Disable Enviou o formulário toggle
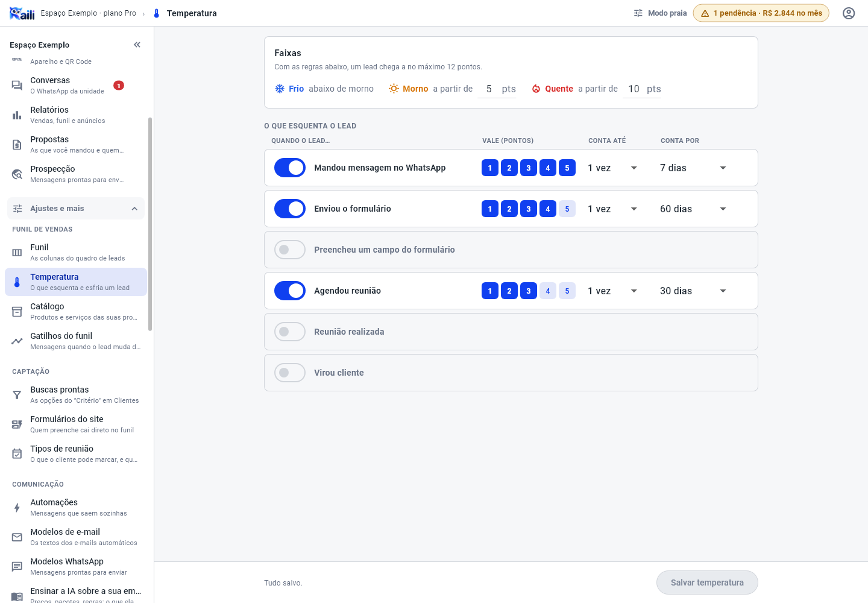Viewport: 868px width, 603px height. [290, 209]
